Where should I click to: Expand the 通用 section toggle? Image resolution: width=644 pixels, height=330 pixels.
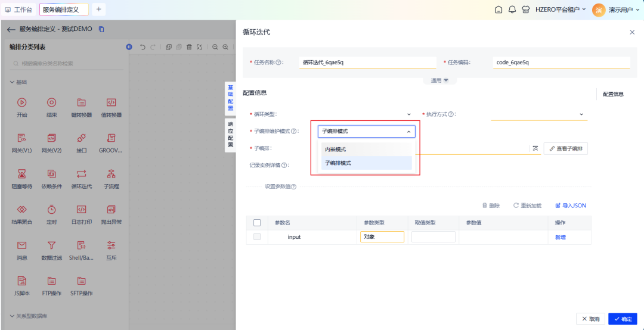pyautogui.click(x=439, y=80)
